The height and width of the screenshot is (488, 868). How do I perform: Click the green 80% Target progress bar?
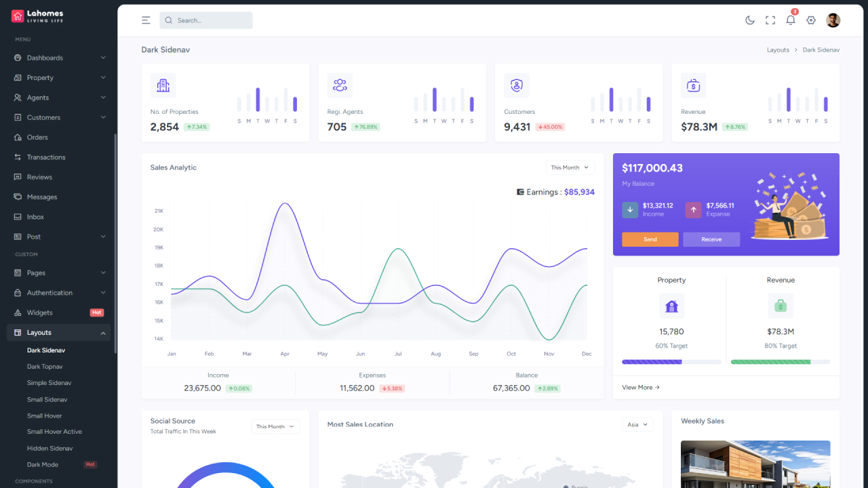click(x=780, y=362)
